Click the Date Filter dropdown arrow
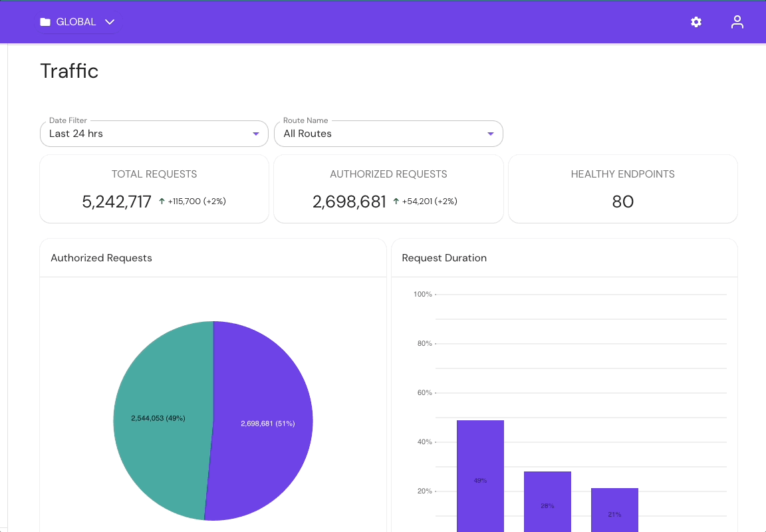The image size is (766, 532). pos(256,134)
